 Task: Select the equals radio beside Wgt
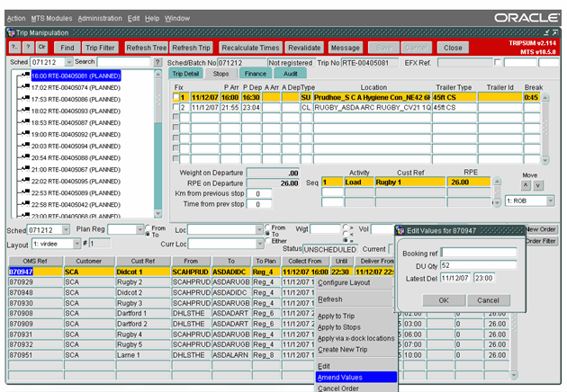346,240
